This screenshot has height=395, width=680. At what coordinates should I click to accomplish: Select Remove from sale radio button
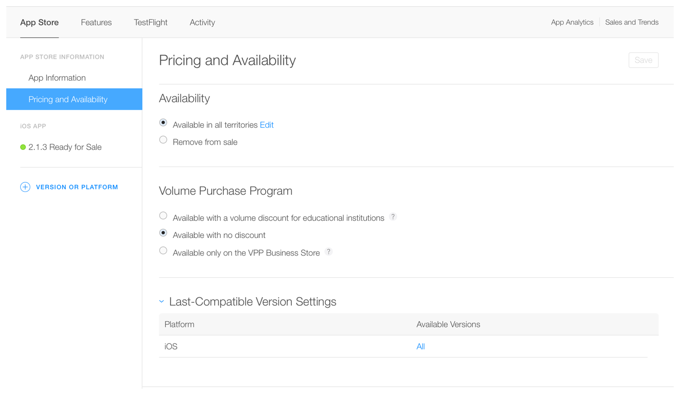tap(163, 140)
